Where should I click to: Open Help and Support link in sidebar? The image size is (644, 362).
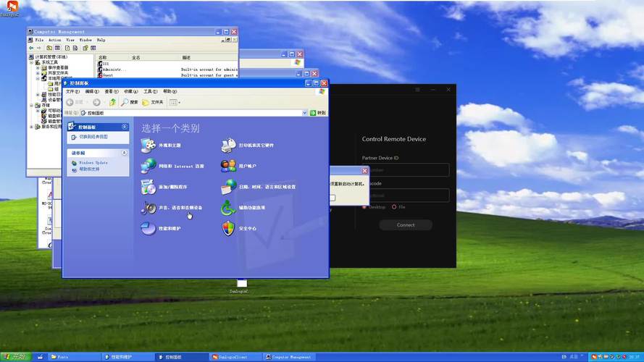89,169
